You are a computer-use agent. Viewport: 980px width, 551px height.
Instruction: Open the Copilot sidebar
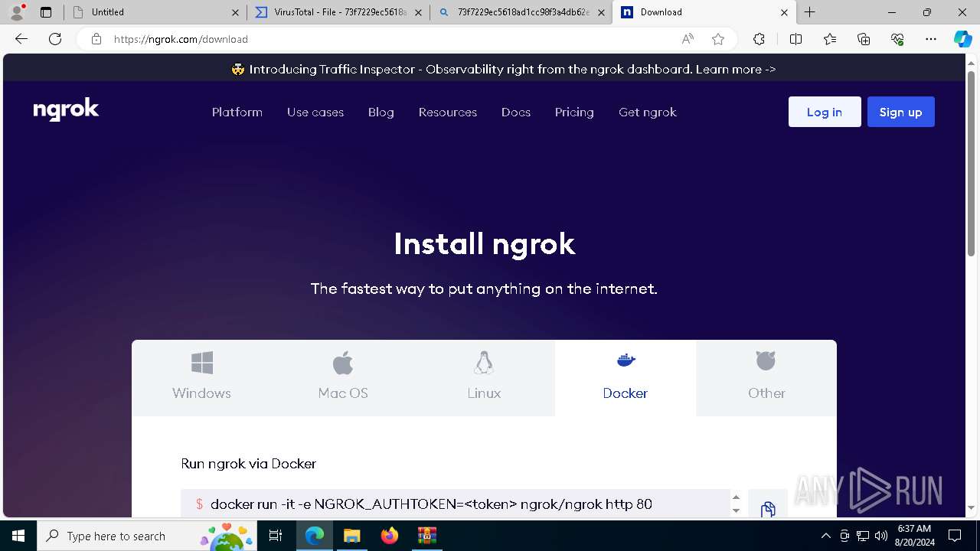[x=962, y=39]
